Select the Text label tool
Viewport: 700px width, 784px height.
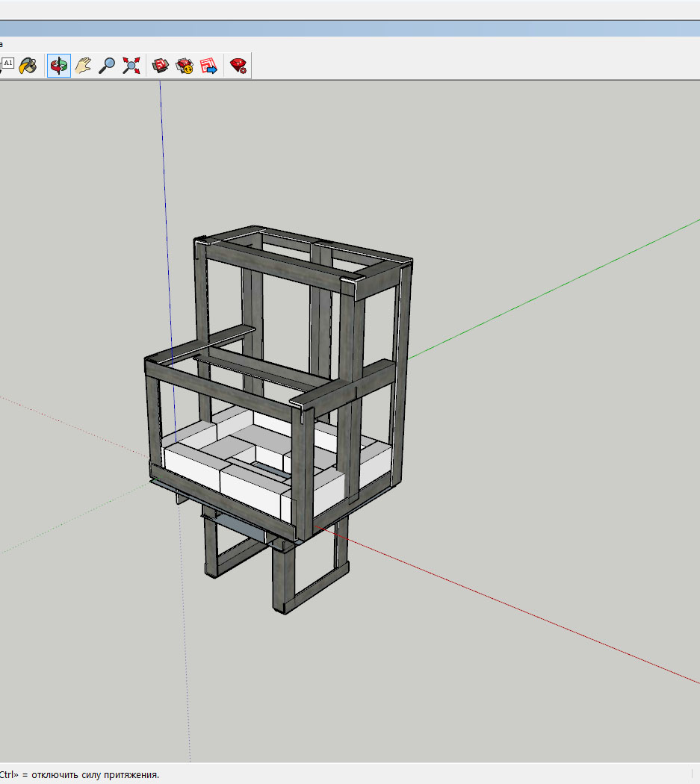[x=7, y=63]
